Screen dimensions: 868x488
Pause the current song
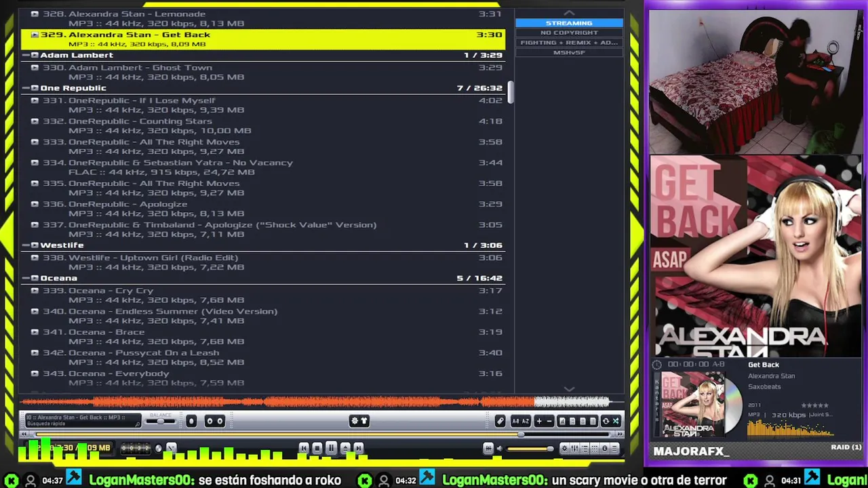tap(332, 448)
